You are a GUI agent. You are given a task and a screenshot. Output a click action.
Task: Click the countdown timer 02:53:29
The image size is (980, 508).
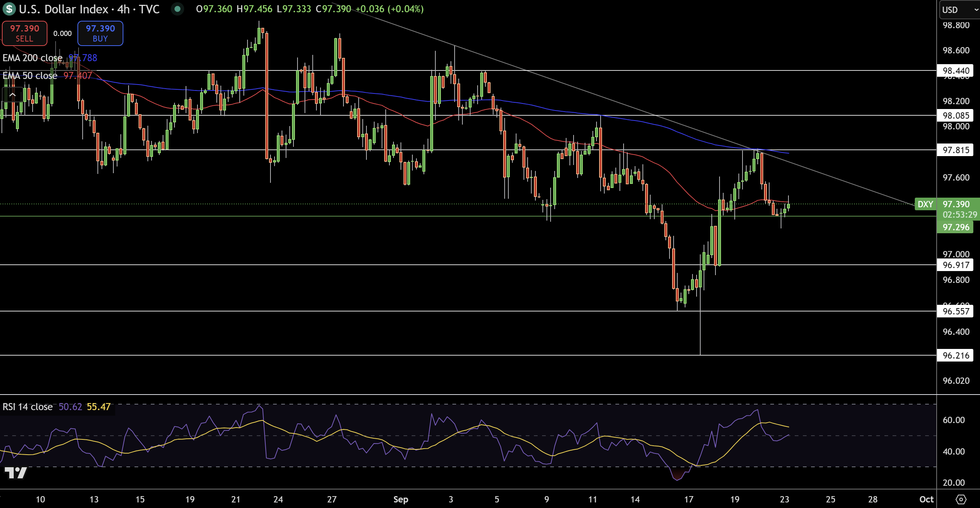960,214
